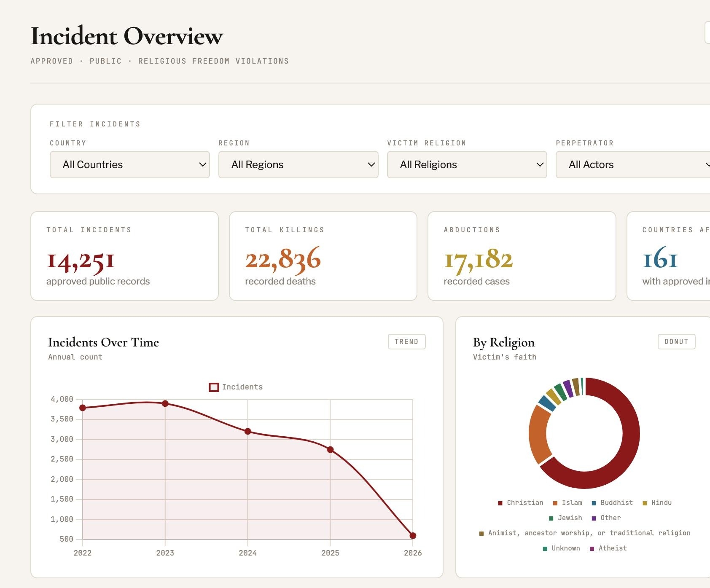710x588 pixels.
Task: Open the All Countries dropdown
Action: pyautogui.click(x=130, y=164)
